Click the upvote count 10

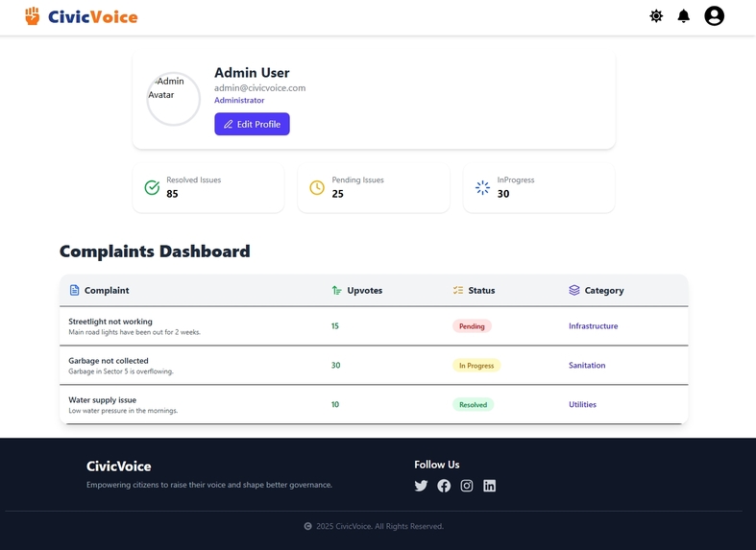coord(335,404)
